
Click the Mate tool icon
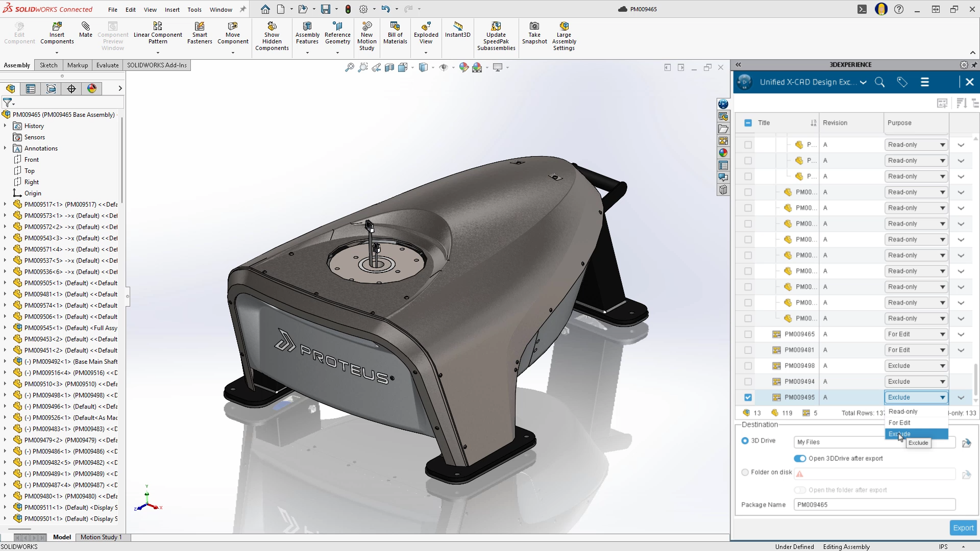[x=85, y=27]
